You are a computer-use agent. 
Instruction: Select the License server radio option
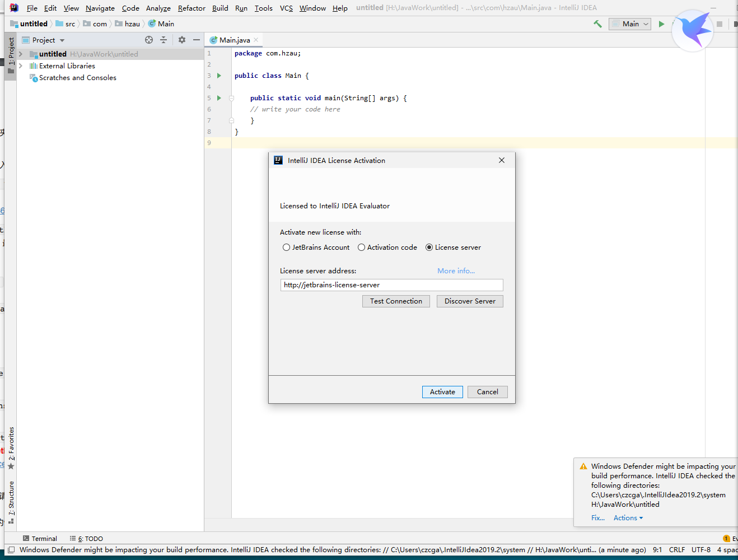click(429, 248)
